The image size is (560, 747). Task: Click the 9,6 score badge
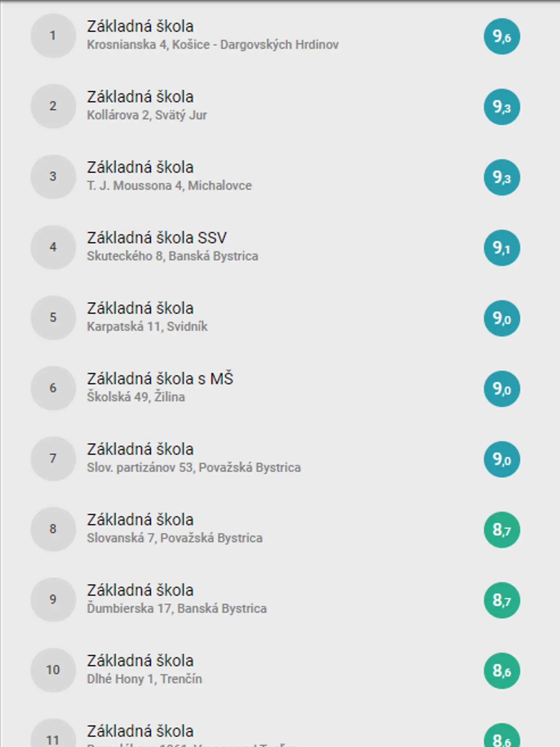coord(502,36)
